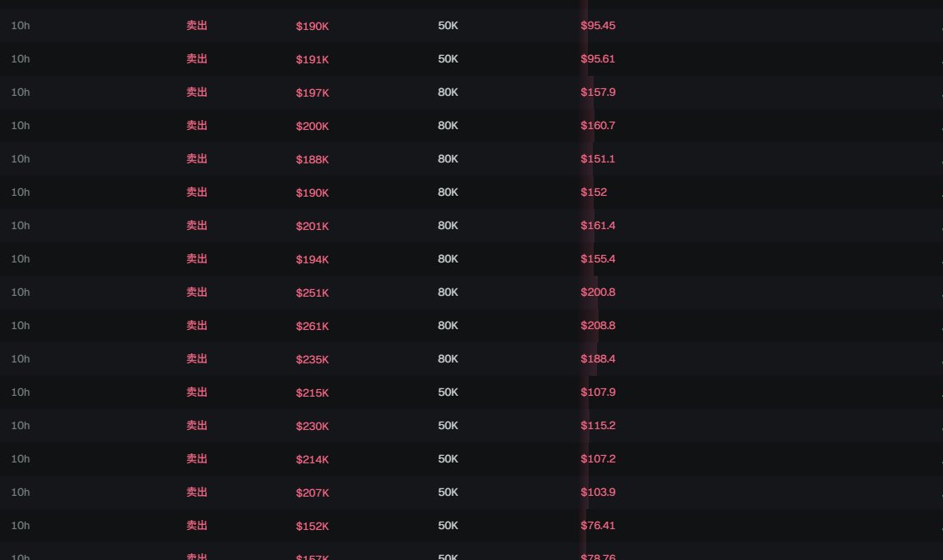943x560 pixels.
Task: Select the $107.9 price entry
Action: point(598,392)
